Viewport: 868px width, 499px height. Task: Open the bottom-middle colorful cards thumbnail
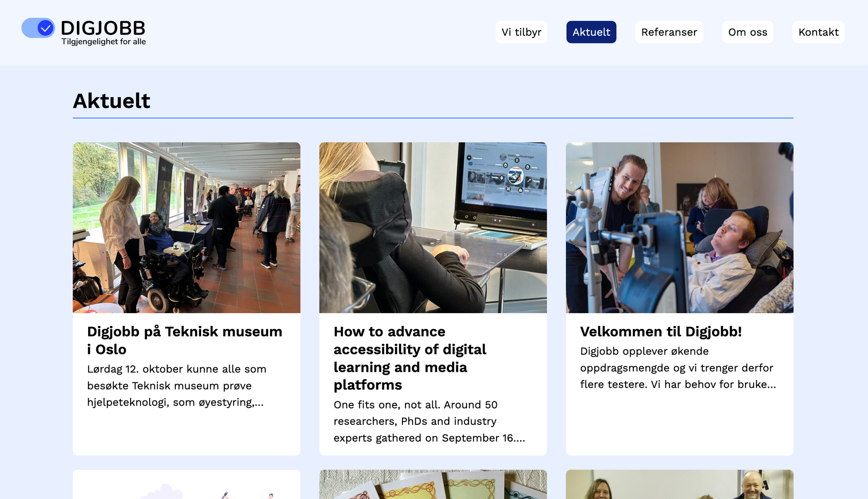pos(433,485)
